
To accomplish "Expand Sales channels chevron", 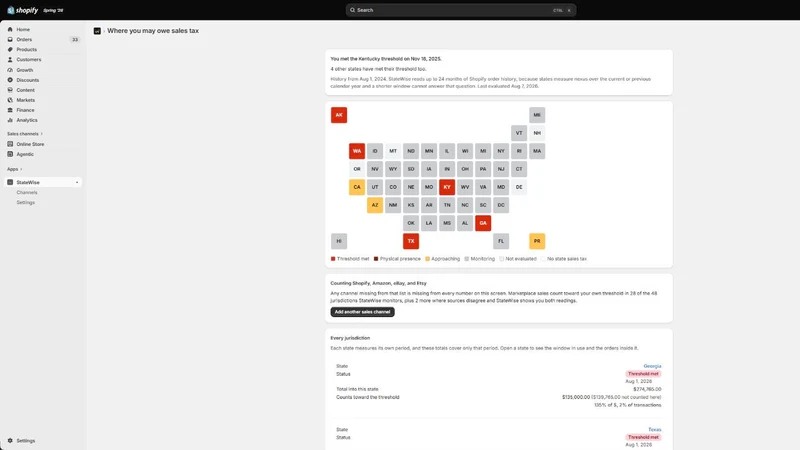I will point(41,134).
